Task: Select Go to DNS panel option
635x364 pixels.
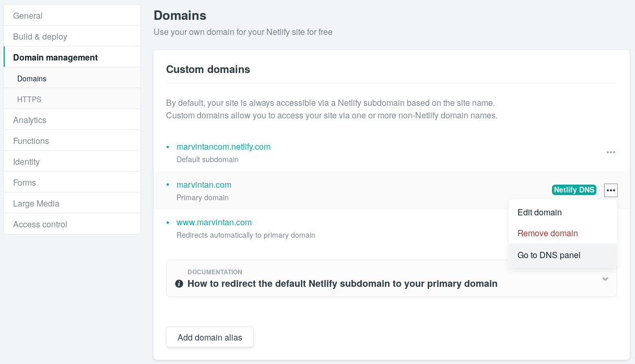Action: coord(549,255)
